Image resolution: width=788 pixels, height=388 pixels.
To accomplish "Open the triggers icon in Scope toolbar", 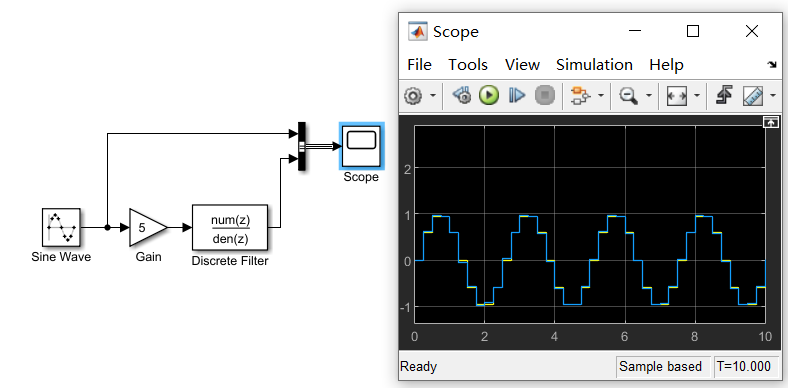I will [724, 95].
